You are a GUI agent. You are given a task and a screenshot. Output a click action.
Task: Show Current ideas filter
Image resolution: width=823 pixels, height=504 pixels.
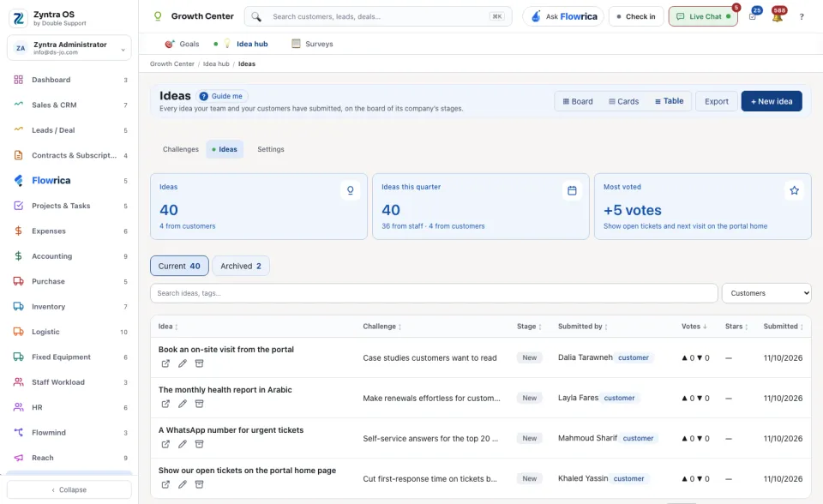179,267
